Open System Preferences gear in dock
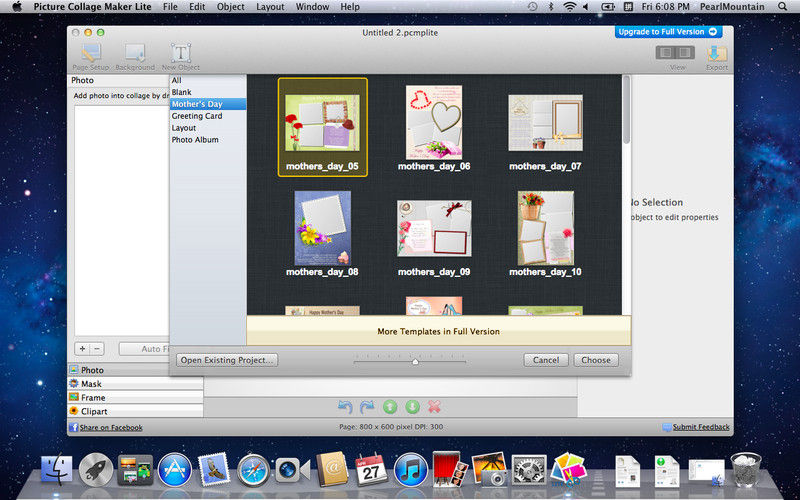This screenshot has width=800, height=500. coord(529,469)
